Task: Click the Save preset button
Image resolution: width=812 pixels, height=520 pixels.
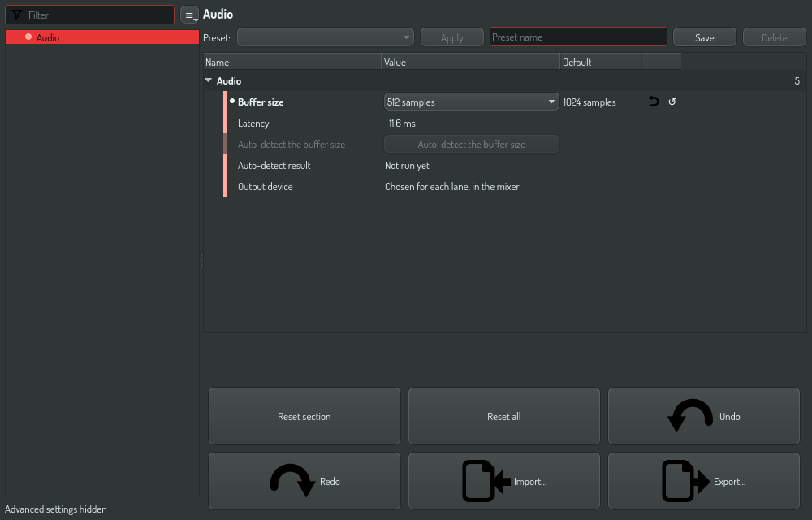Action: 704,37
